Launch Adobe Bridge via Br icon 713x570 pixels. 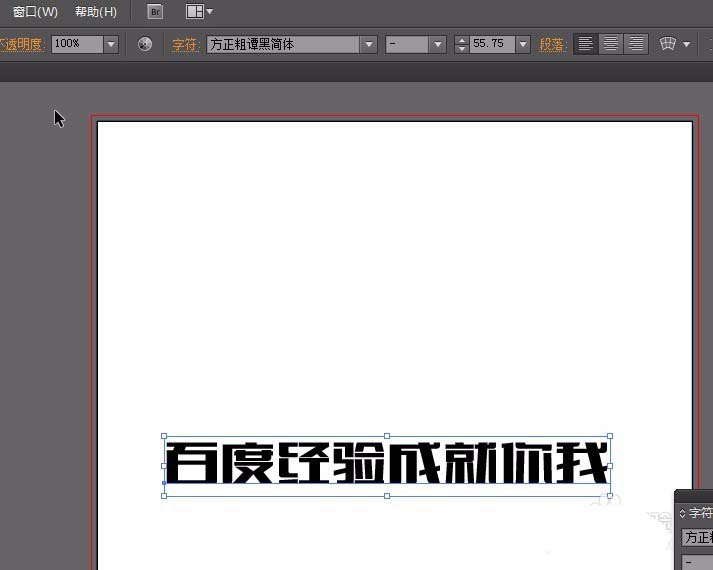[156, 12]
